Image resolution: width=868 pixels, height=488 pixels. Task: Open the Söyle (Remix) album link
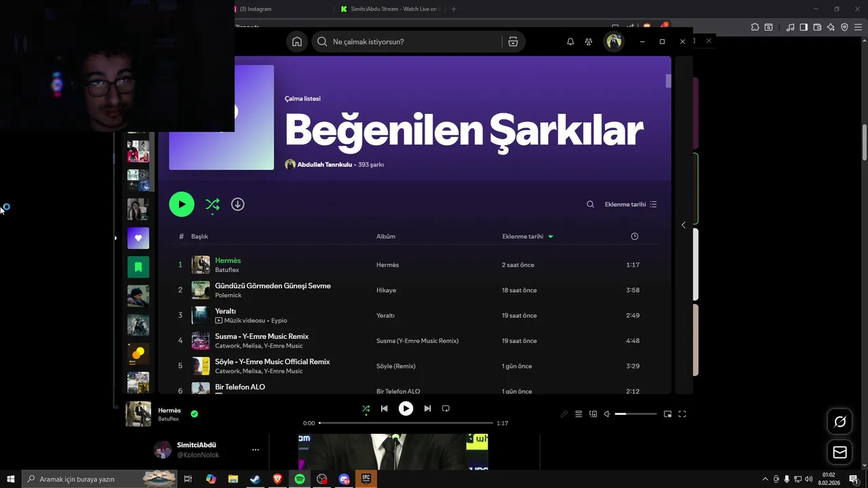tap(396, 366)
